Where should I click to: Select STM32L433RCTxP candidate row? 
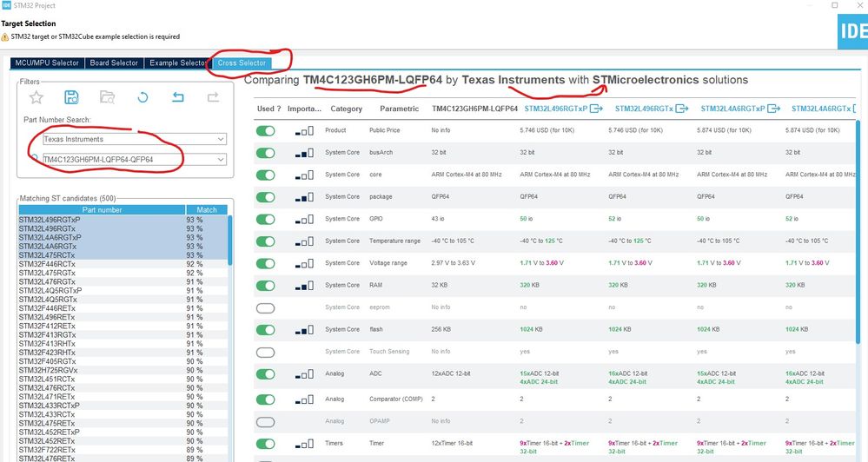click(123, 406)
